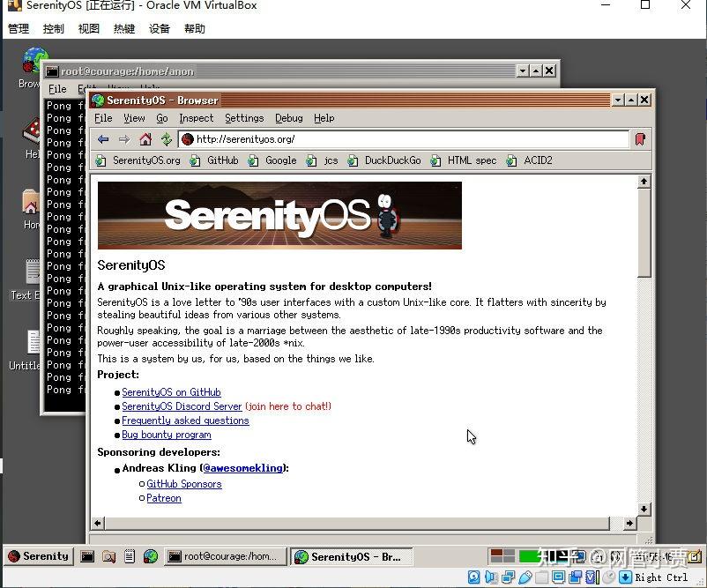
Task: Reload the page with the green refresh icon
Action: coord(167,139)
